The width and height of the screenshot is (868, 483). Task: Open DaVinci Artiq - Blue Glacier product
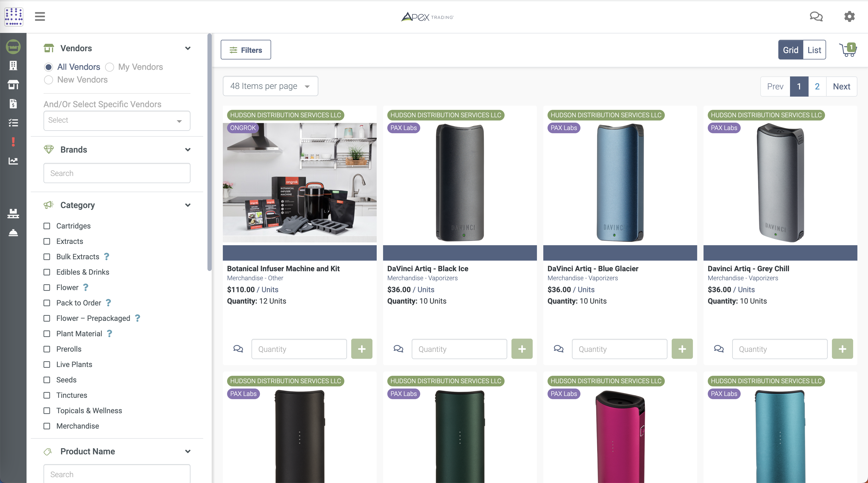coord(593,269)
